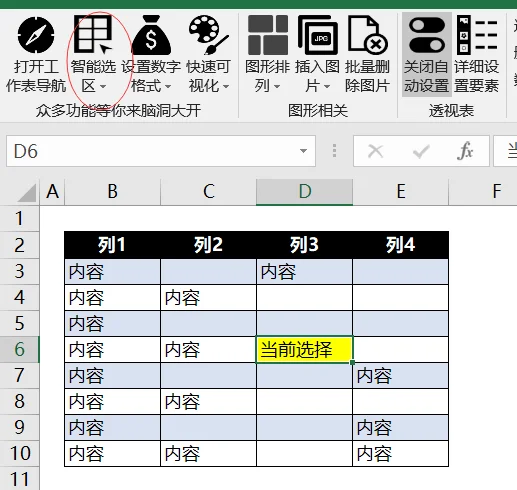Expand the 智能选区 dropdown arrow
The width and height of the screenshot is (517, 490).
pyautogui.click(x=103, y=87)
